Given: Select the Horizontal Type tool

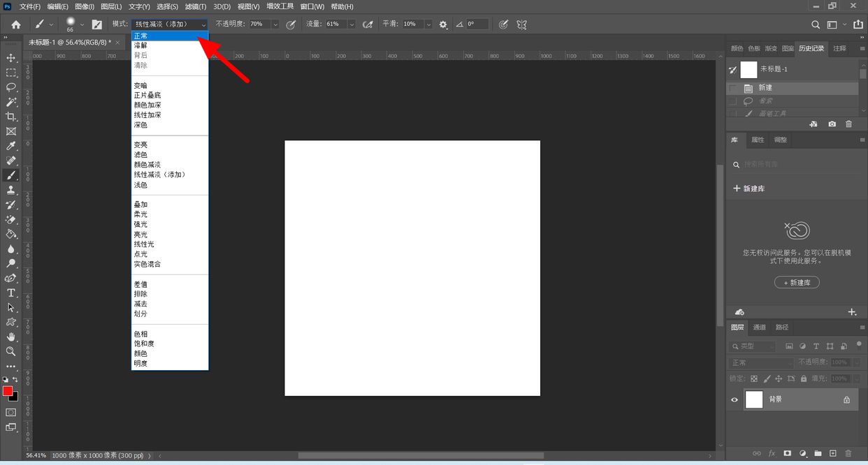Looking at the screenshot, I should 11,293.
